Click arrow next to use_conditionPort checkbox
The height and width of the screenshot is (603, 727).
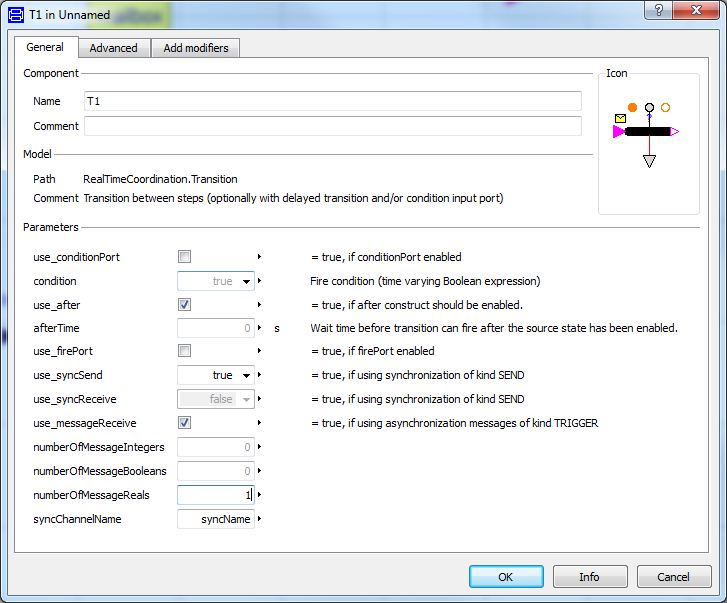(x=260, y=257)
